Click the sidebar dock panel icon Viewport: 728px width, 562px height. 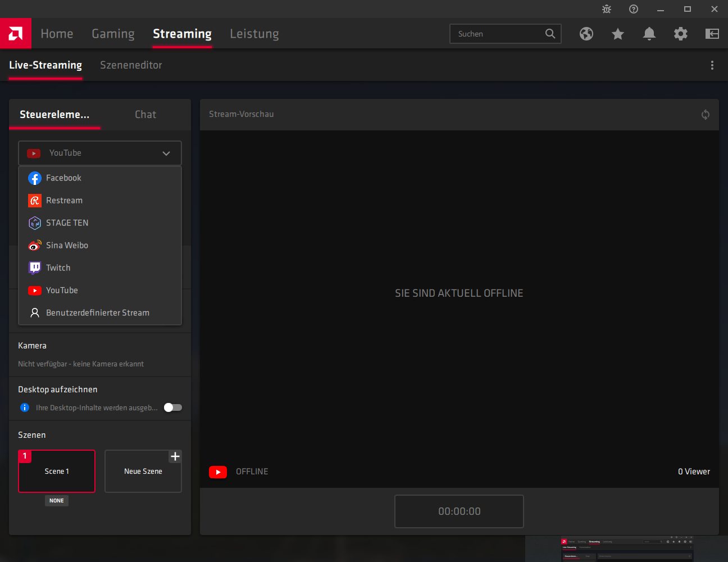712,34
